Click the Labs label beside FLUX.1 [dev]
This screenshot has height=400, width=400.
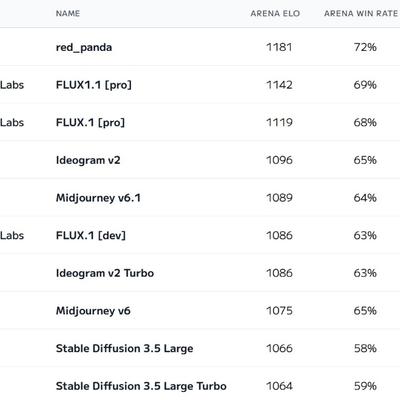(12, 236)
